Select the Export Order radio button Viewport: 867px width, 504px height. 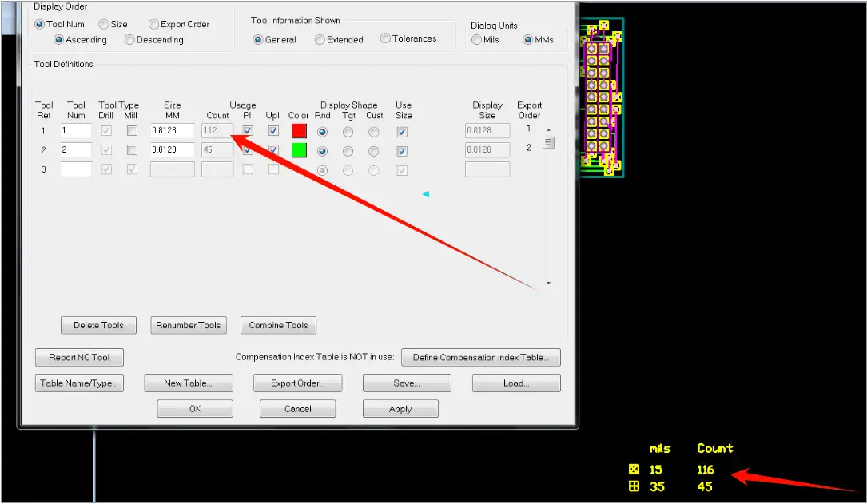(x=154, y=24)
